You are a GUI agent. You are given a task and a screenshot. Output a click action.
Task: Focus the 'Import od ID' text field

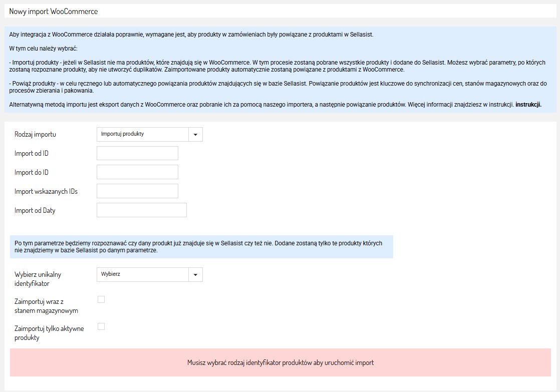coord(137,153)
